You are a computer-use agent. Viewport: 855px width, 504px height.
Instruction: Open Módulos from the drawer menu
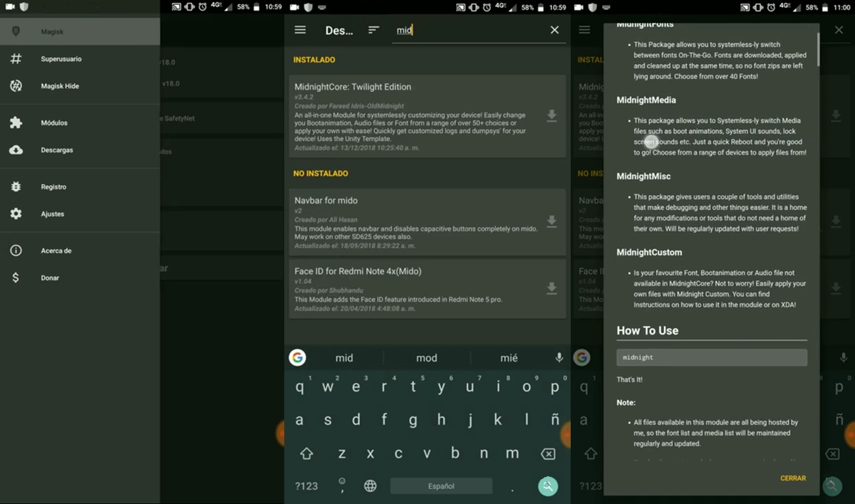[x=80, y=123]
